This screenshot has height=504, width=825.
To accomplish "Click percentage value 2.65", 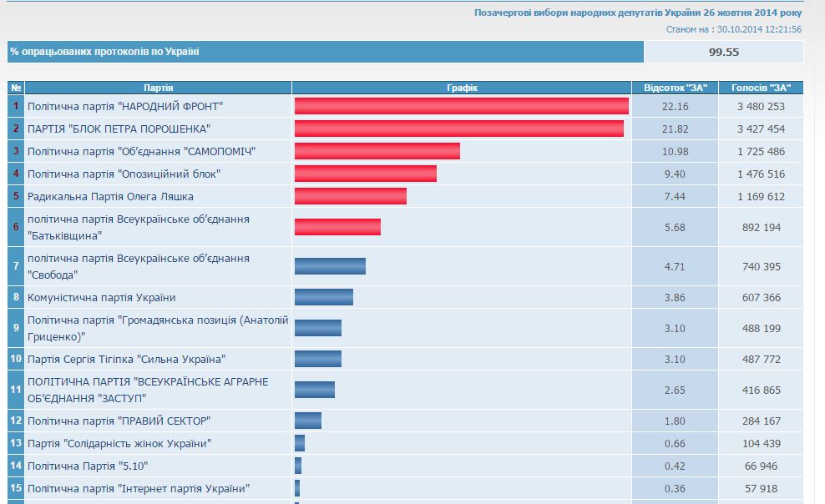I will point(675,391).
